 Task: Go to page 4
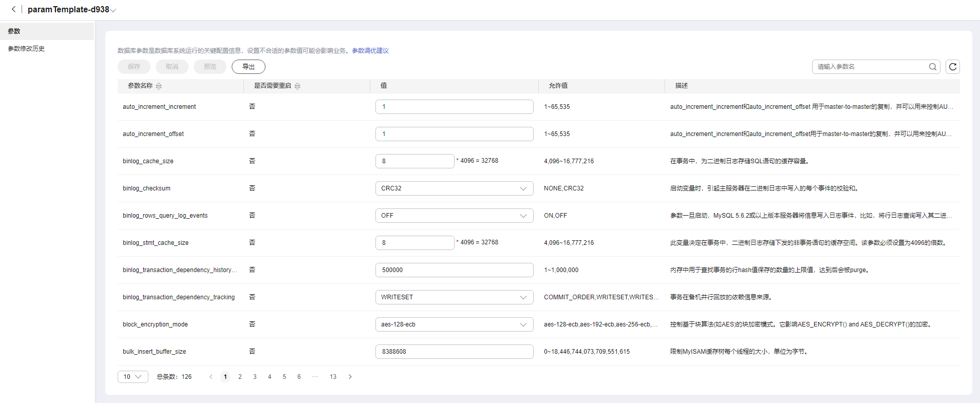[x=270, y=377]
